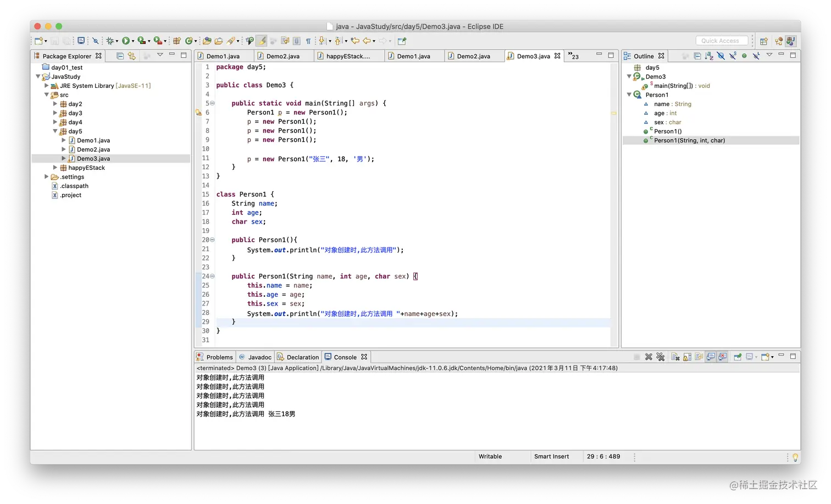Open Console's Open Console dropdown arrow

click(x=772, y=357)
